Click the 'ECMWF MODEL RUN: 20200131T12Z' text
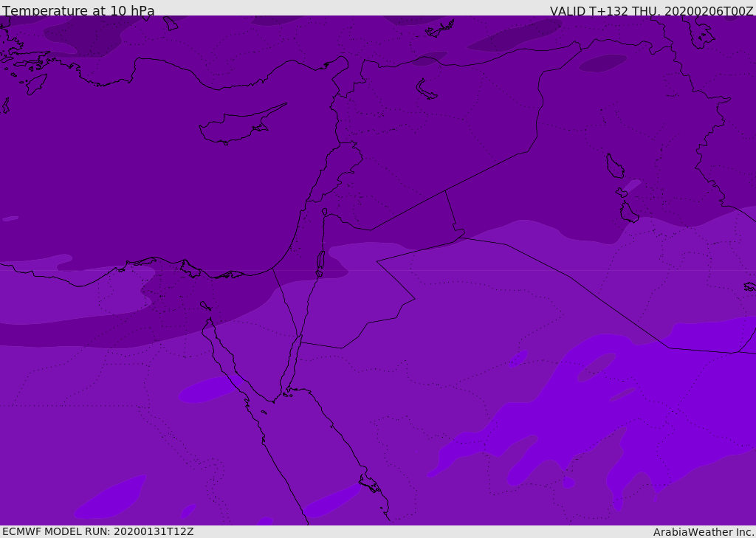The image size is (756, 538). tap(98, 531)
